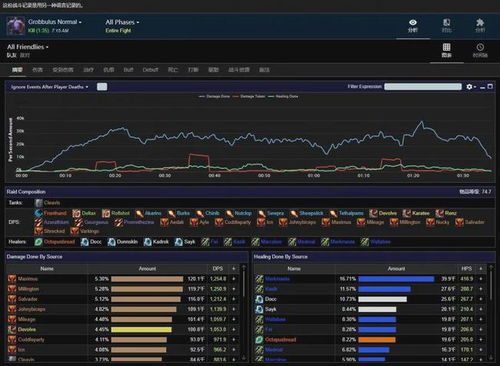Switch to the Debuff tab
Screen dimensions: 500x366
coord(150,70)
